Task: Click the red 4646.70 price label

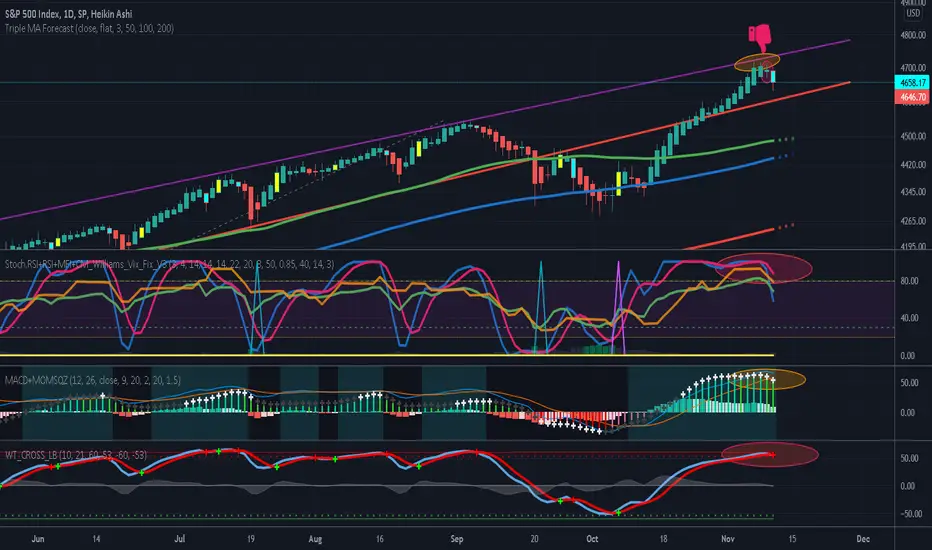Action: coord(912,97)
